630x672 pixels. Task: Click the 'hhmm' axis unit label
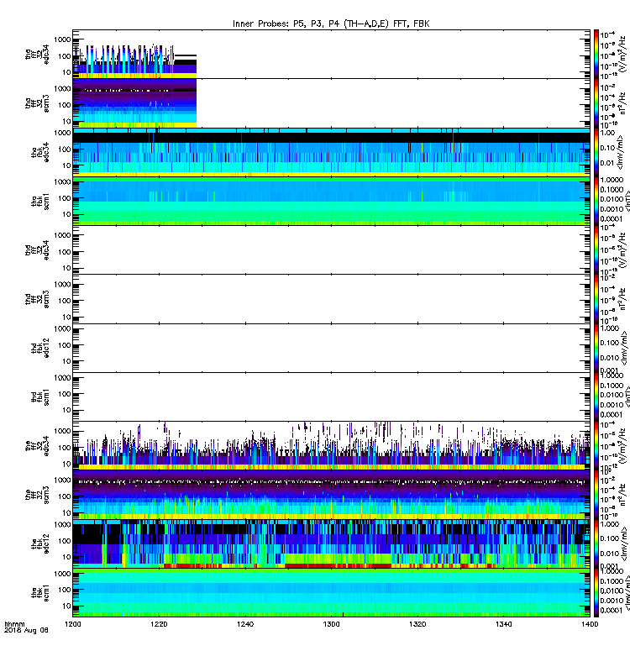point(14,624)
